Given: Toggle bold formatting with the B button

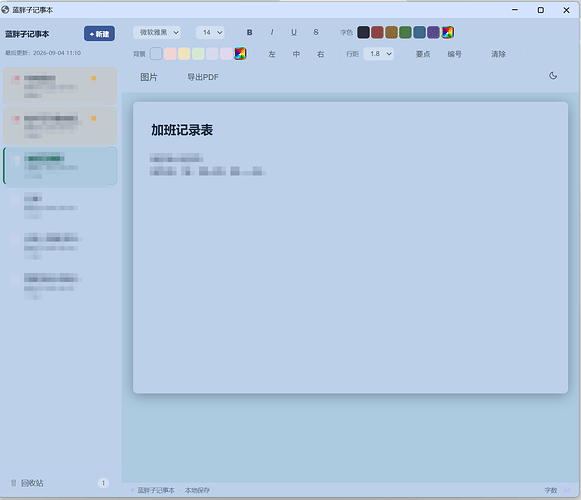Looking at the screenshot, I should click(x=250, y=33).
